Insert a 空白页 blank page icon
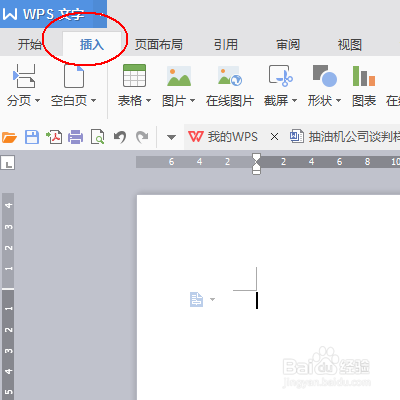 point(74,76)
